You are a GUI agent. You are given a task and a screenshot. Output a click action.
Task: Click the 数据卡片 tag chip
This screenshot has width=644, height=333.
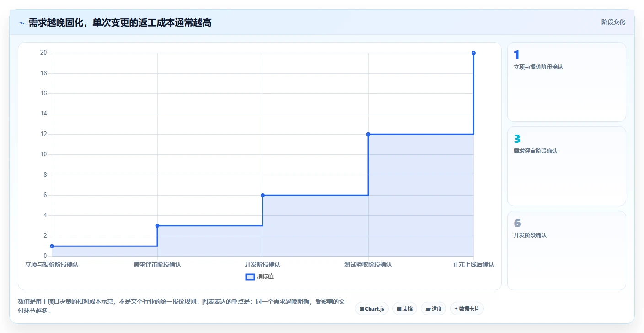point(467,309)
